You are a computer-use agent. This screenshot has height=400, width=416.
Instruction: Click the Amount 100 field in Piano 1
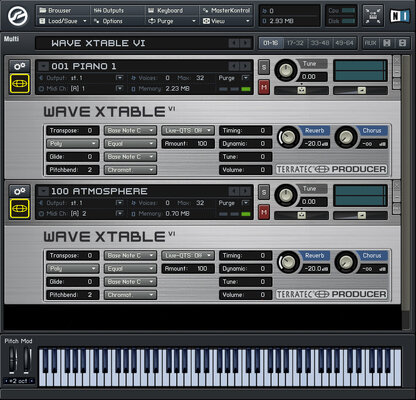click(x=188, y=144)
